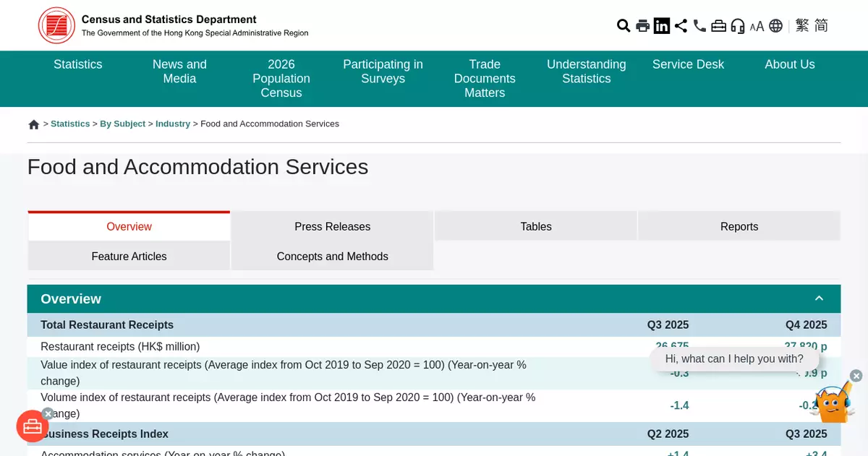Click the share icon
The image size is (868, 456).
coord(681,26)
